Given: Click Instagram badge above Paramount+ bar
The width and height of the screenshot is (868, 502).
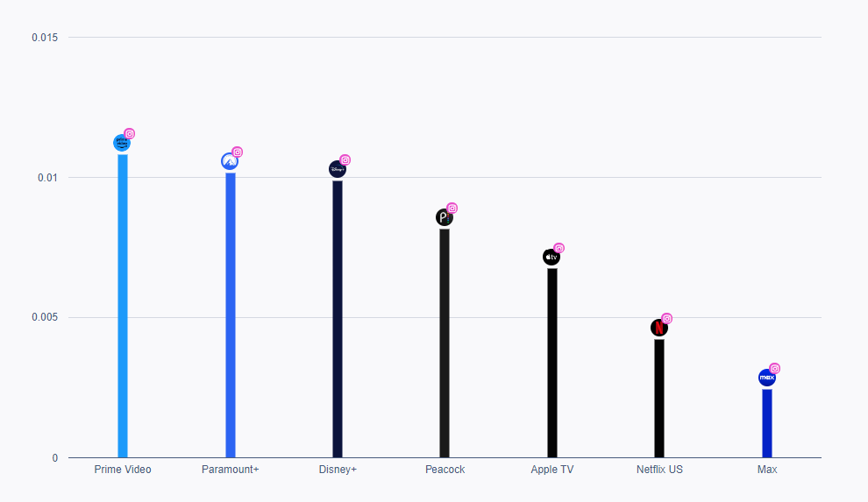Looking at the screenshot, I should click(x=238, y=152).
